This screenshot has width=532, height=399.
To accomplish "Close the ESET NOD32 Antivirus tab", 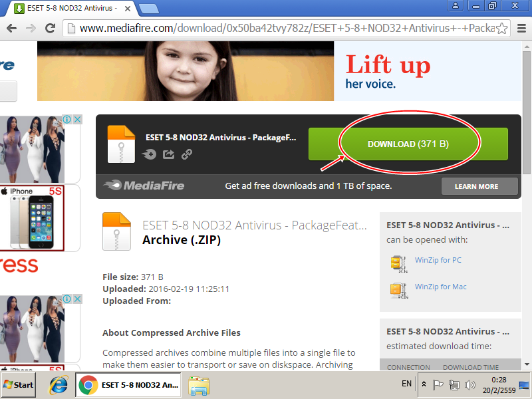I will click(128, 9).
